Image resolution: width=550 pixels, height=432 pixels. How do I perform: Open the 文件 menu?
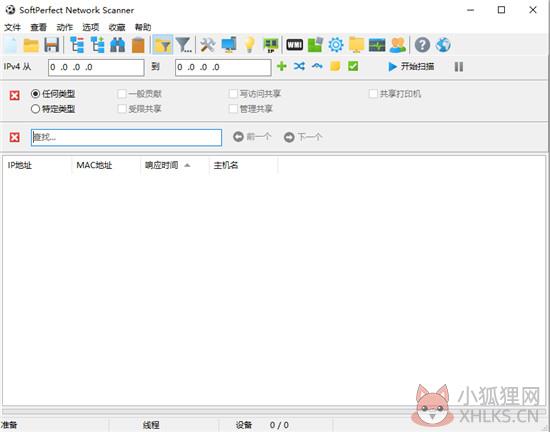12,27
